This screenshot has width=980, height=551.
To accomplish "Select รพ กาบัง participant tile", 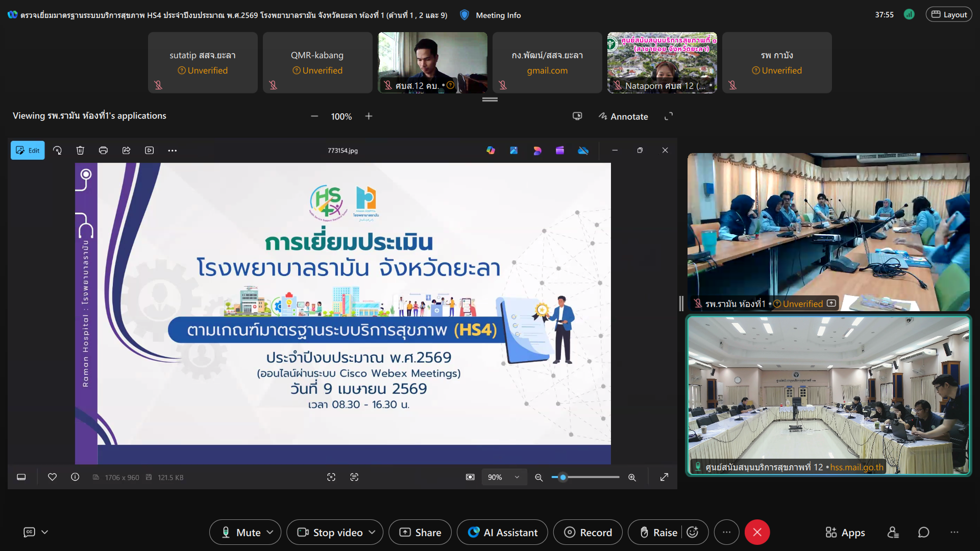I will (776, 62).
